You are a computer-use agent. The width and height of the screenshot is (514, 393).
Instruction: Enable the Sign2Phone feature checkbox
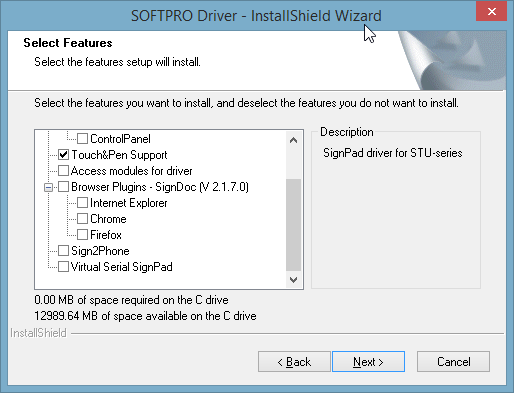coord(63,251)
